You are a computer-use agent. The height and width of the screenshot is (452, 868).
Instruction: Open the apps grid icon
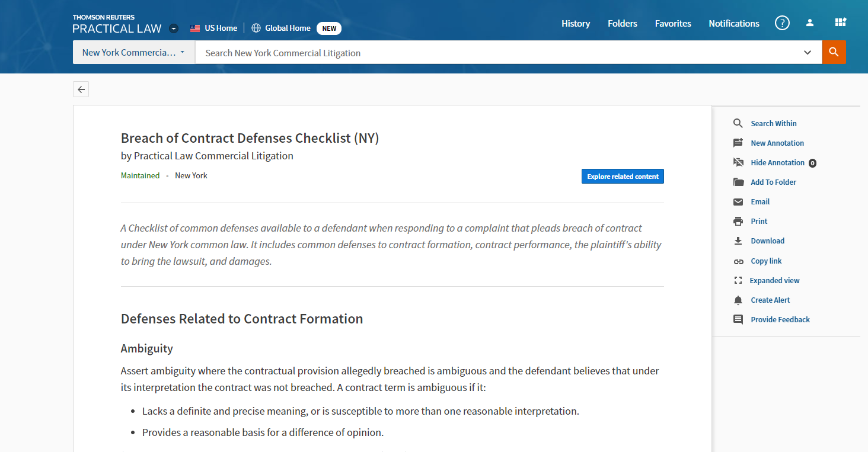point(840,23)
